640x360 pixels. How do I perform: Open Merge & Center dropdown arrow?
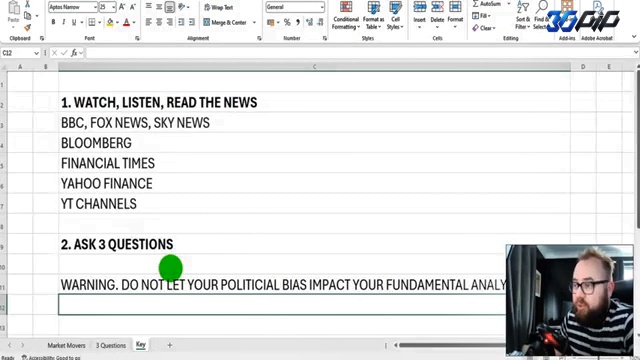coord(254,22)
